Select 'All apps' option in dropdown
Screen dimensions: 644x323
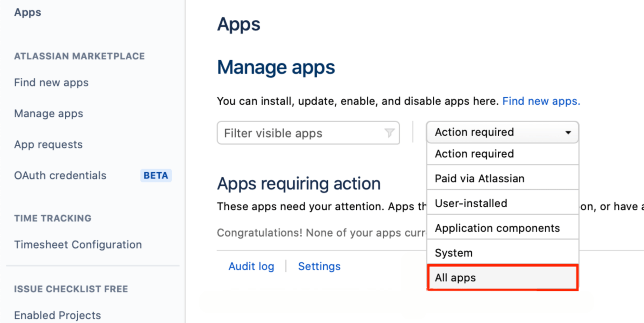(503, 278)
